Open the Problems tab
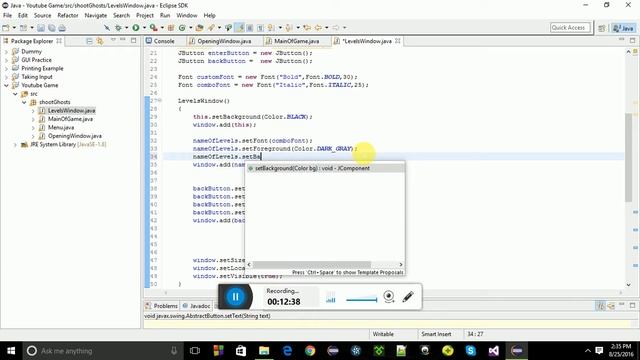This screenshot has width=640, height=360. [161, 305]
